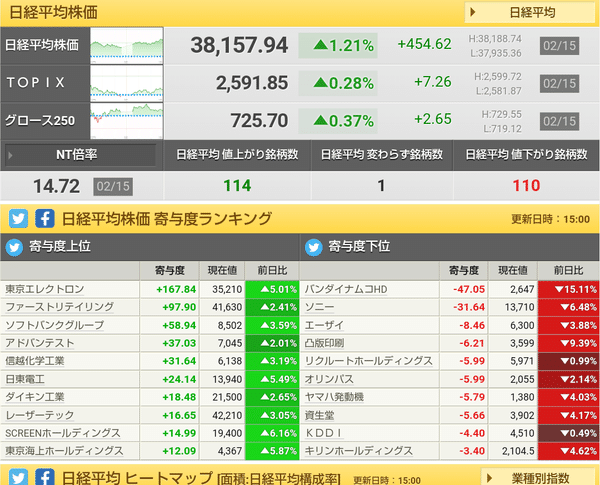
Task: Select the グロース250 index row label
Action: click(40, 121)
